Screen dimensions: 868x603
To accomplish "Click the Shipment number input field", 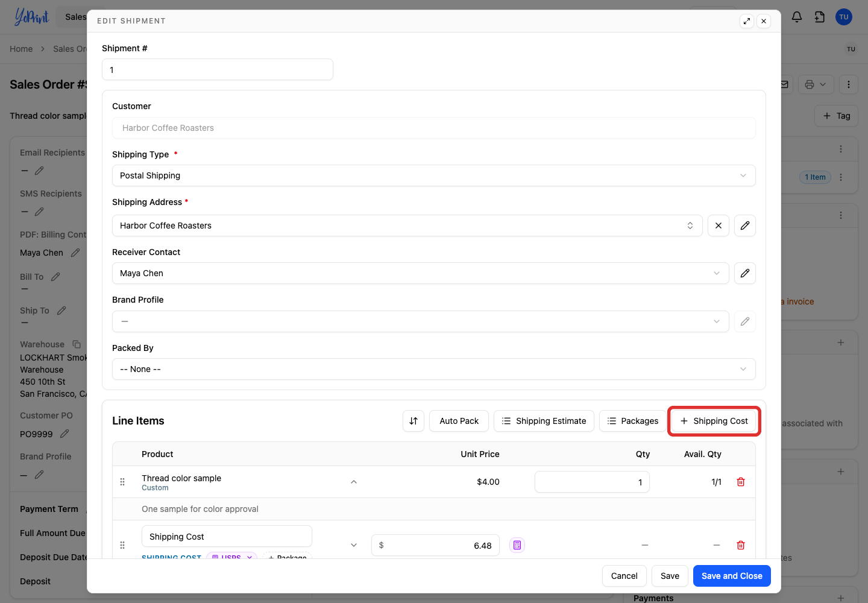I will pos(218,69).
